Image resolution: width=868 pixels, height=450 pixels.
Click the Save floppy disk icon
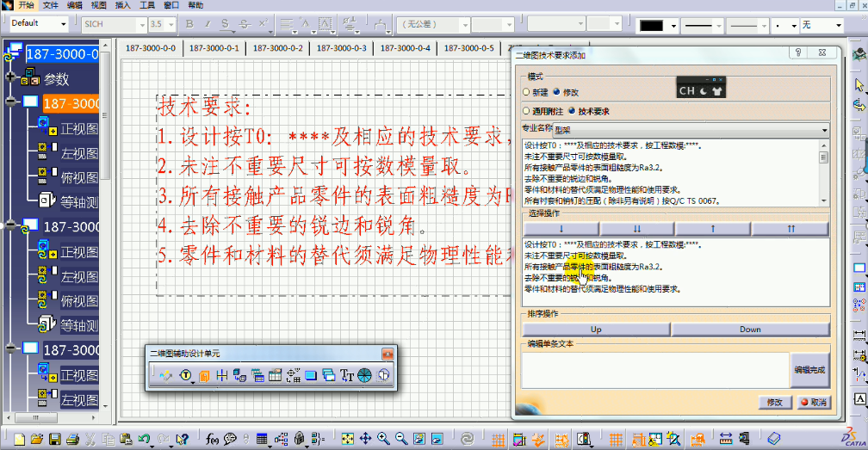[55, 440]
